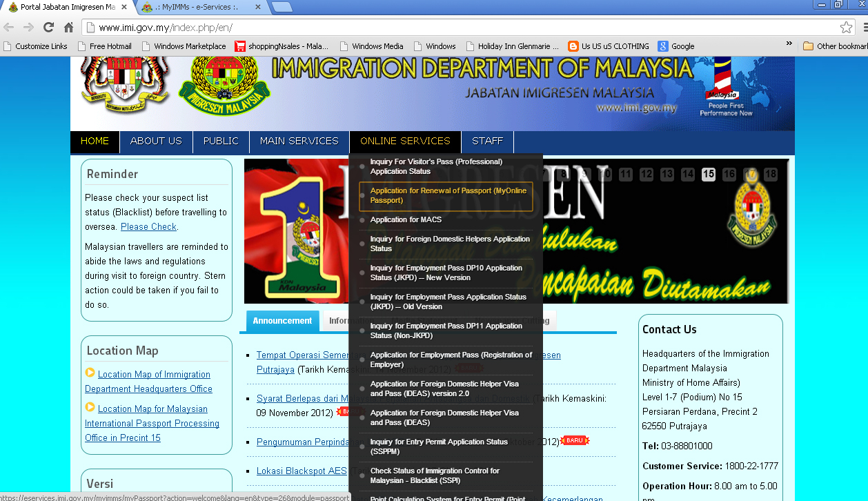The width and height of the screenshot is (868, 501).
Task: Click the browser Forward arrow
Action: coord(28,28)
